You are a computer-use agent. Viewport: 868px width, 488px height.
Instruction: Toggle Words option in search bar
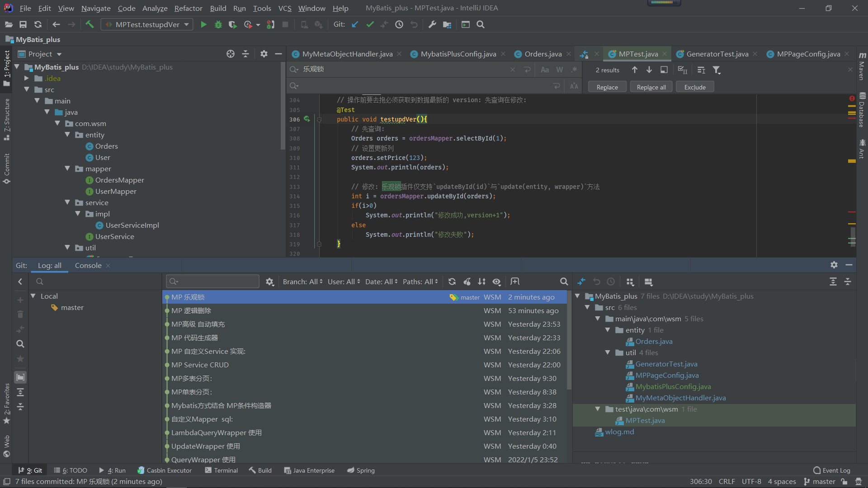[560, 70]
